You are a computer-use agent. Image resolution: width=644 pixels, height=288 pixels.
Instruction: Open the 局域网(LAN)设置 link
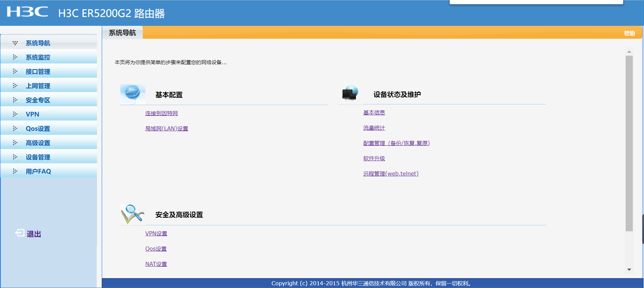click(167, 129)
